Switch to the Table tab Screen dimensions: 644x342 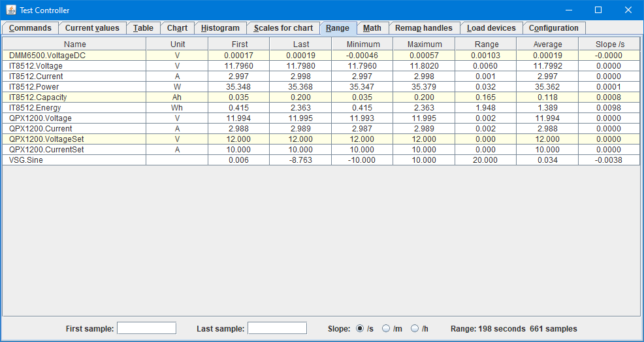(x=143, y=28)
